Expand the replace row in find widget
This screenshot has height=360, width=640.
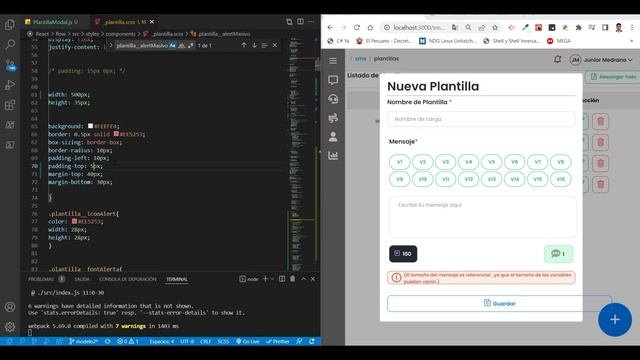pos(110,45)
